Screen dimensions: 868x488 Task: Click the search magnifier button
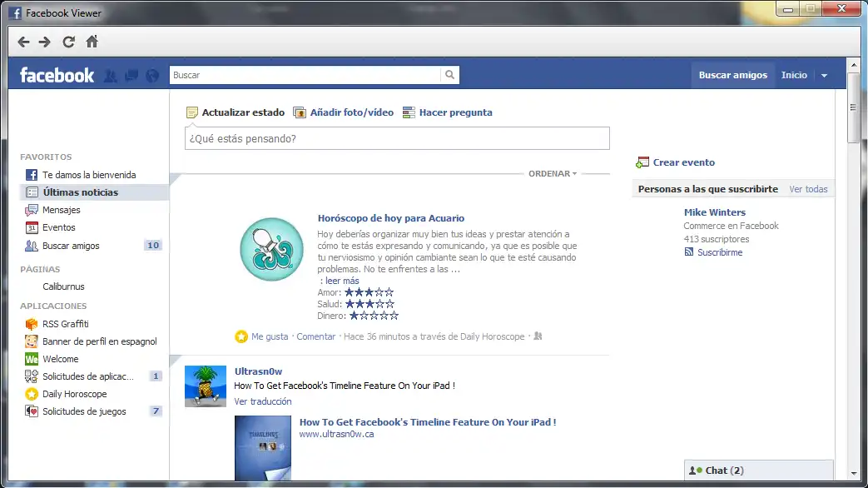[450, 75]
